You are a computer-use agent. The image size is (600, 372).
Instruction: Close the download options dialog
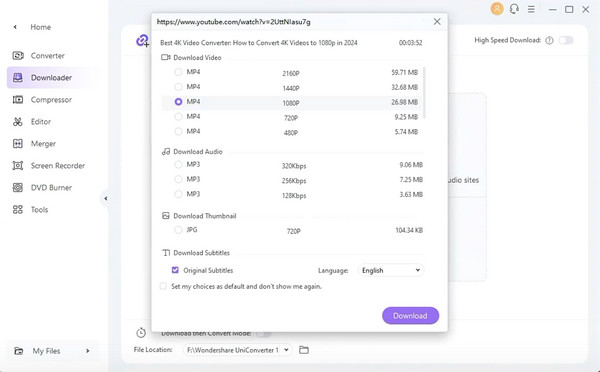click(x=437, y=22)
